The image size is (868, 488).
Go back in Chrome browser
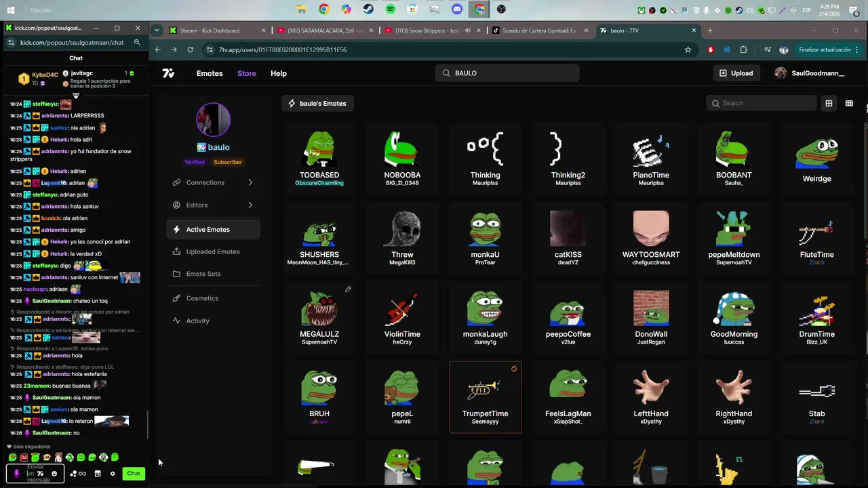click(x=157, y=49)
